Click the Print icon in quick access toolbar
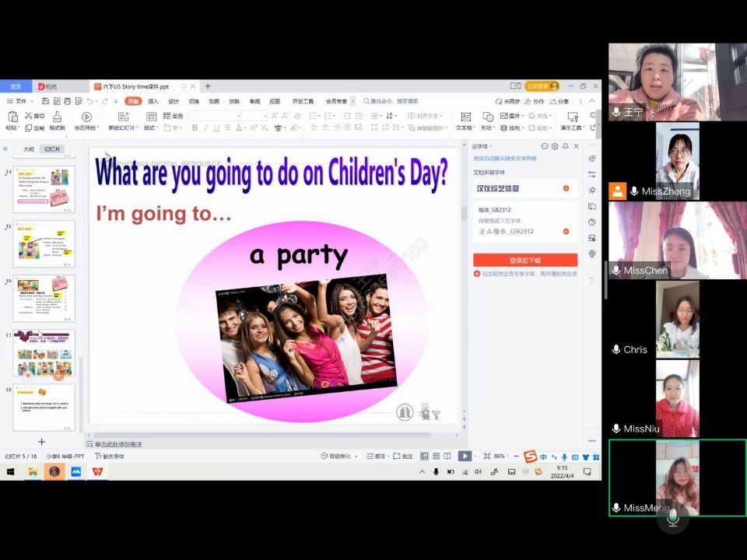This screenshot has height=560, width=747. tap(67, 101)
